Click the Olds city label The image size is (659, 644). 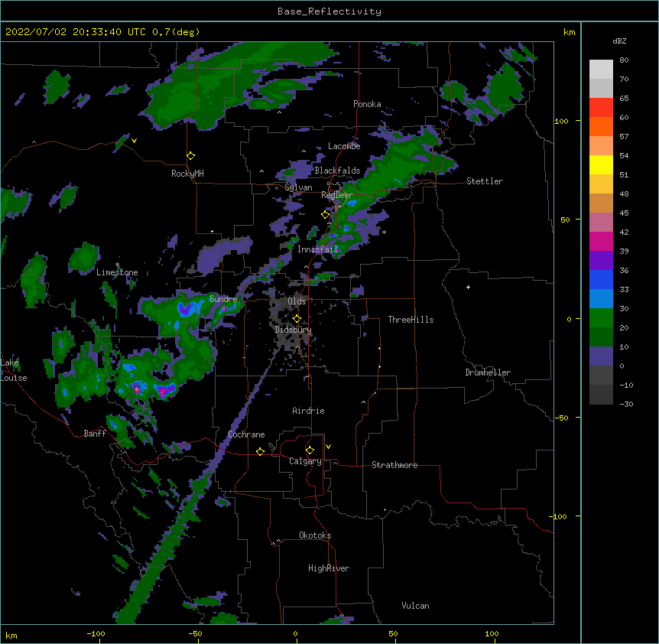tap(297, 301)
